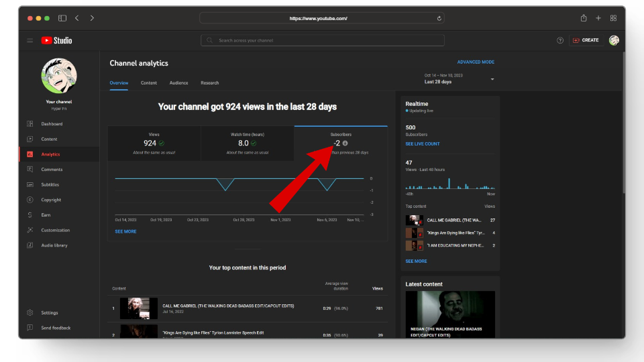This screenshot has height=362, width=644.
Task: Switch to the Audience tab
Action: (x=178, y=83)
